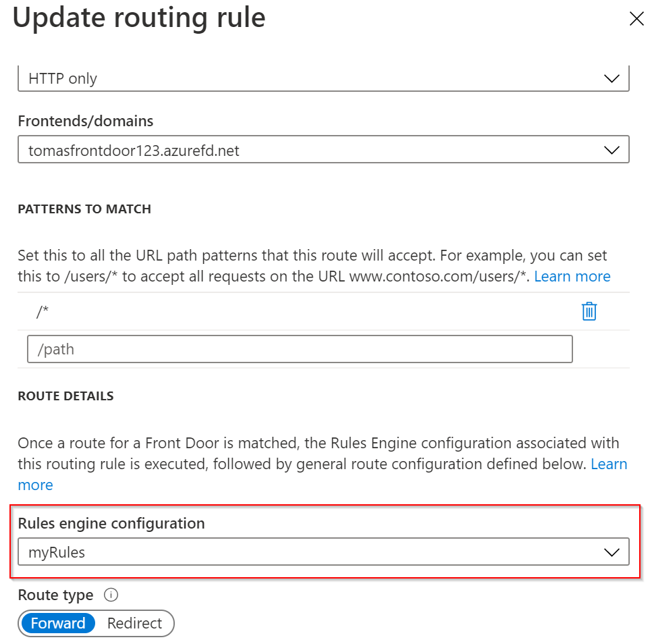Image resolution: width=650 pixels, height=644 pixels.
Task: Select the /* pattern entry row
Action: click(x=270, y=311)
